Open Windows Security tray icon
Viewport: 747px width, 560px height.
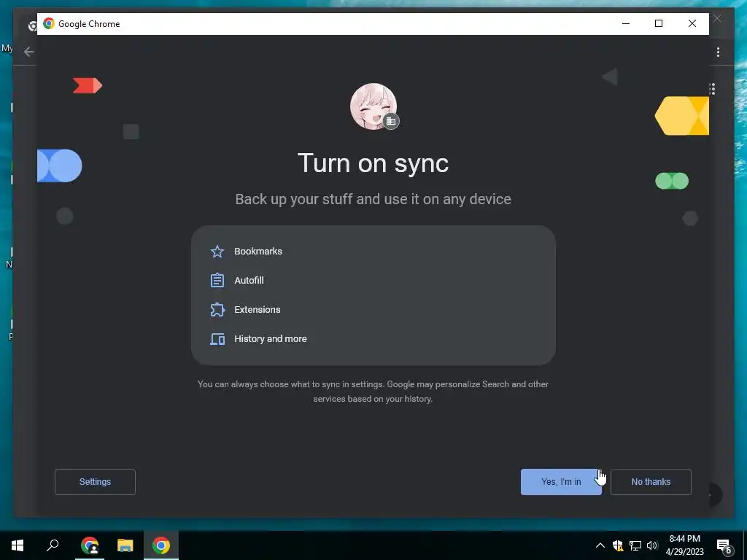pos(617,545)
